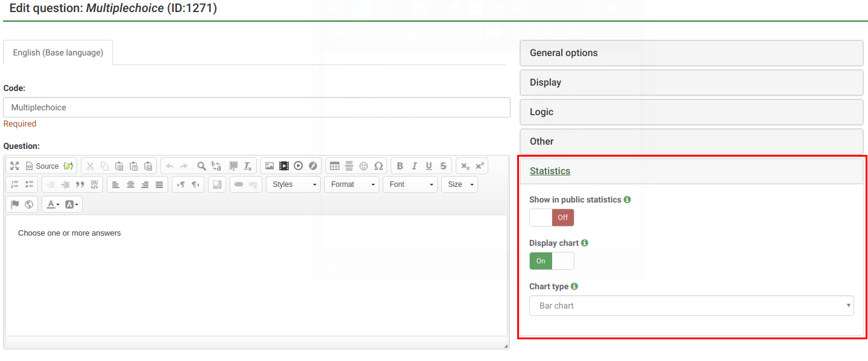Expand the Logic settings panel
This screenshot has height=361, width=868.
coord(691,112)
